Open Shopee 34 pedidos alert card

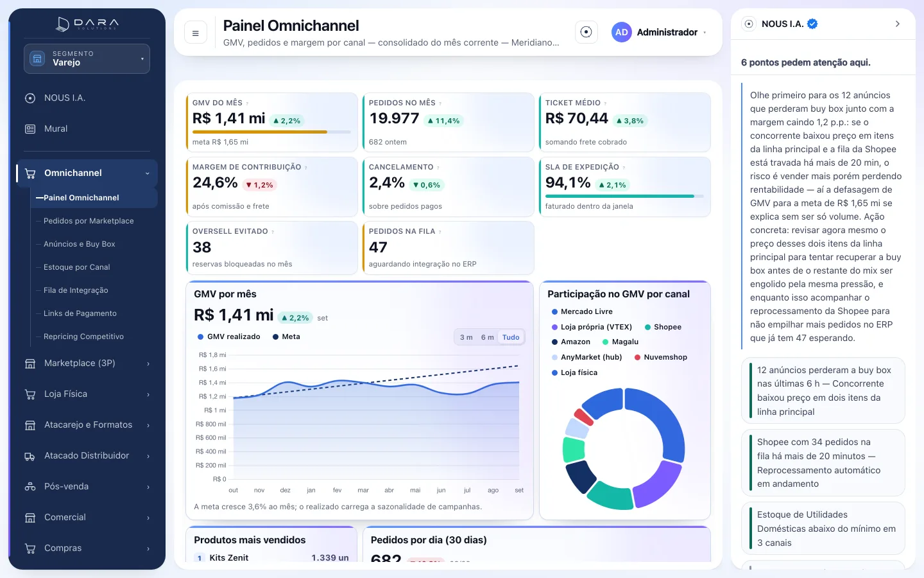[823, 463]
